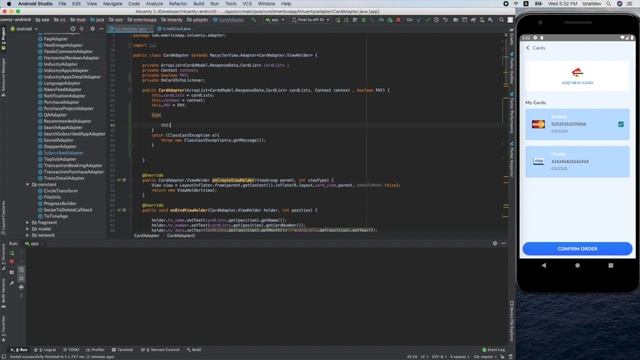This screenshot has height=360, width=640.
Task: Click the stop icon in Run panel
Action: click(12, 261)
